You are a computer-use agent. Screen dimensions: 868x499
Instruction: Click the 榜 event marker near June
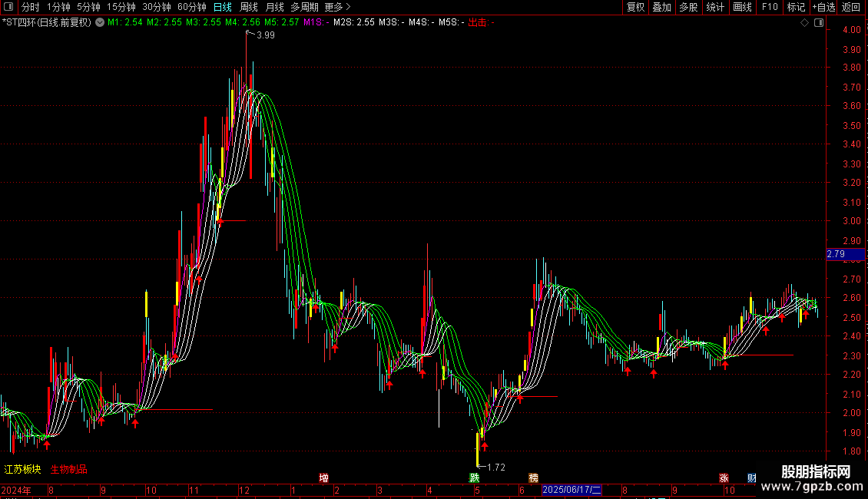tap(534, 478)
